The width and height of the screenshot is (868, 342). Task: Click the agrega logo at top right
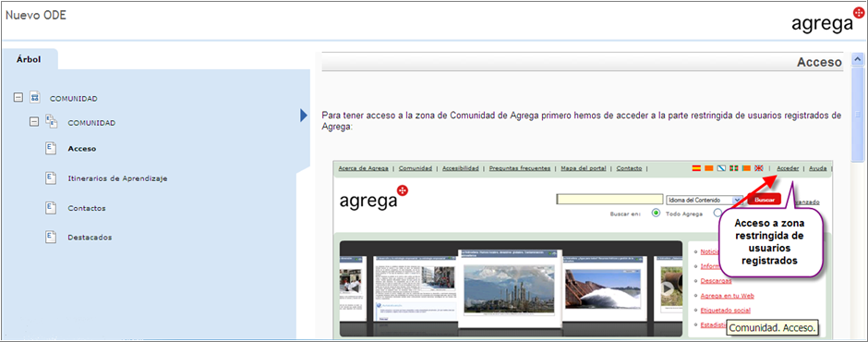click(827, 21)
